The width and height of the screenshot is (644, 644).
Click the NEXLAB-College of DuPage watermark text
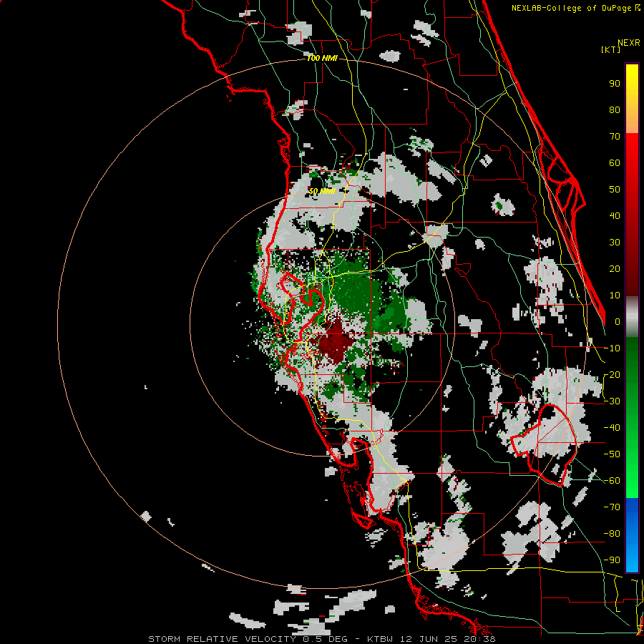coord(575,8)
